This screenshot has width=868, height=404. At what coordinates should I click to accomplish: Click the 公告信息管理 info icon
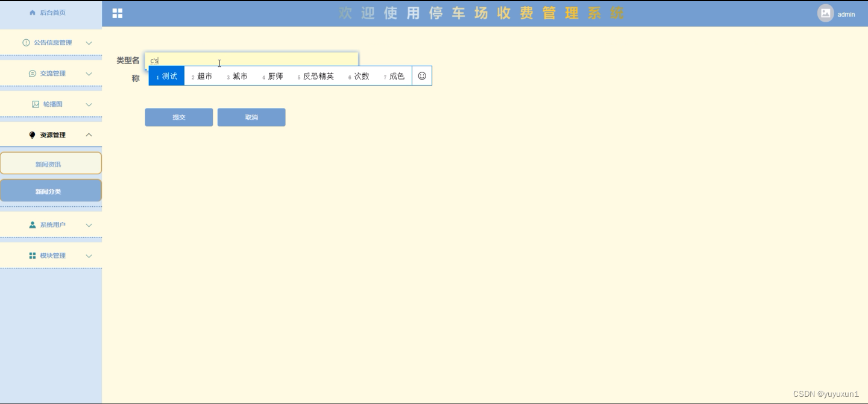[26, 43]
